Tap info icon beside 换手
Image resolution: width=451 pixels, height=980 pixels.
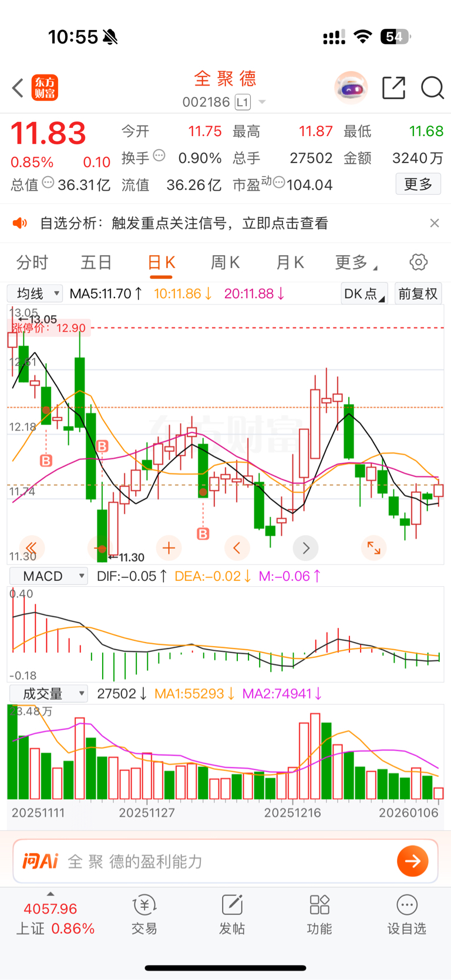pos(159,156)
